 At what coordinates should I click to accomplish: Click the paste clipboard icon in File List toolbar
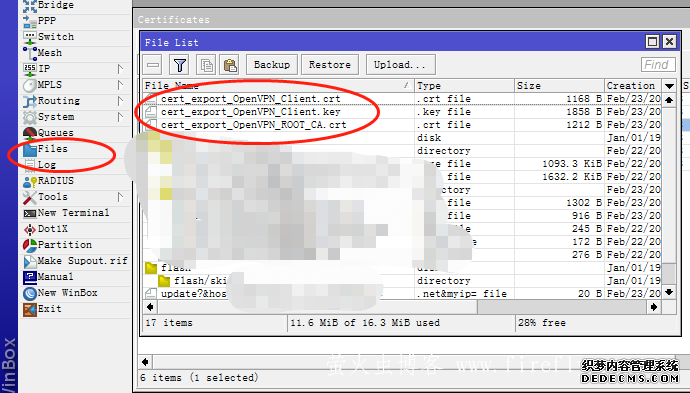point(230,65)
